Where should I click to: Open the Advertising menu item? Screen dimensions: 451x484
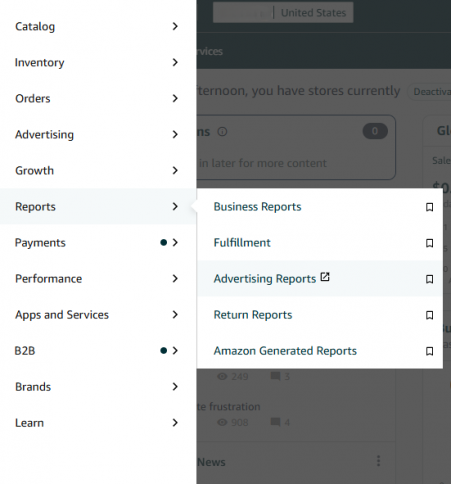(x=98, y=134)
